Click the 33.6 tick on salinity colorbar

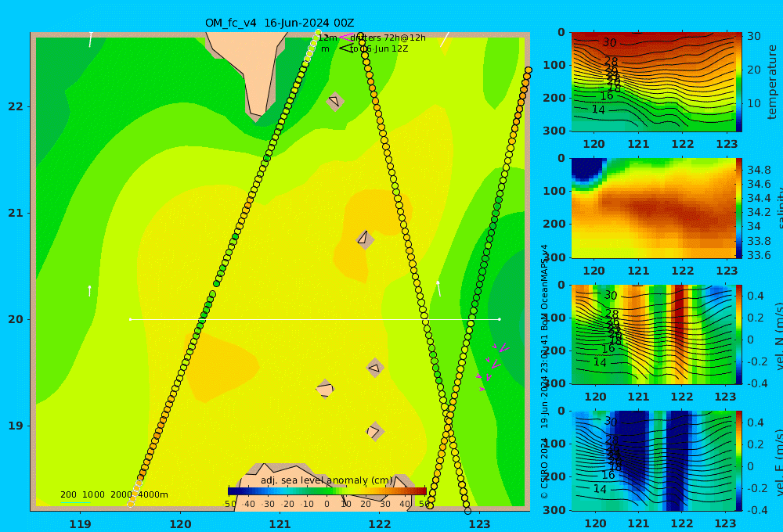(759, 255)
